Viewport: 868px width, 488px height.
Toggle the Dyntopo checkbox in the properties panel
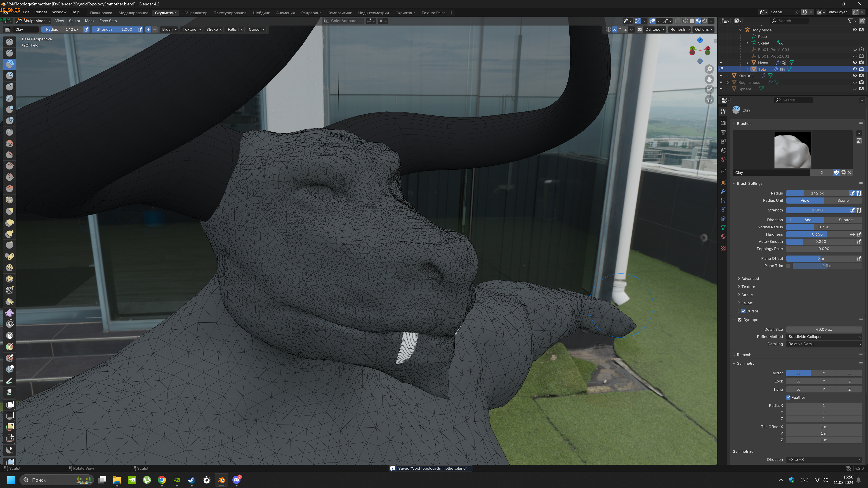click(740, 320)
